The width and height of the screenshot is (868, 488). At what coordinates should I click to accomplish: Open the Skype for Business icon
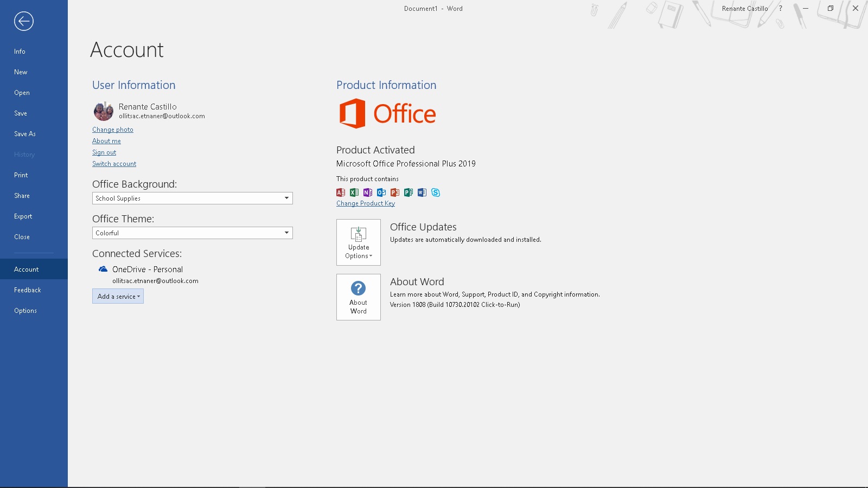[x=436, y=192]
